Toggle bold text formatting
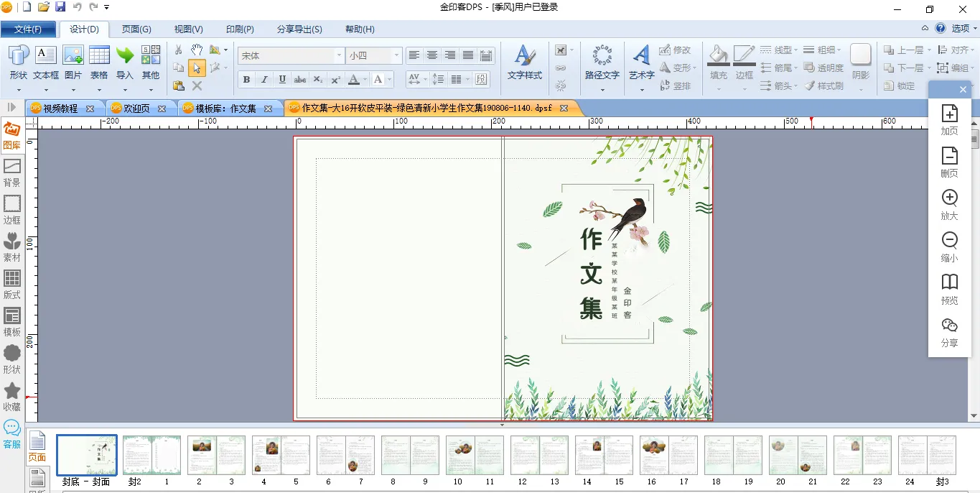The height and width of the screenshot is (493, 980). [247, 80]
